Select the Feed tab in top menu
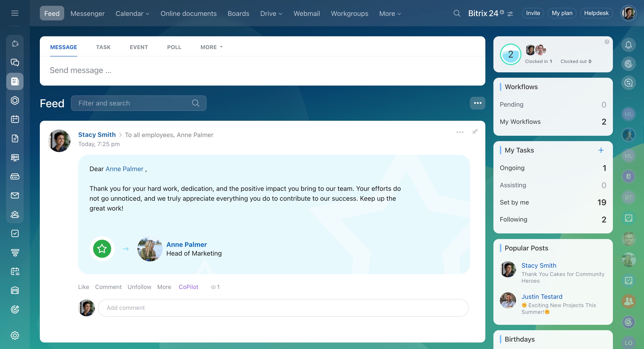Screen dimensions: 644x349 coord(52,13)
